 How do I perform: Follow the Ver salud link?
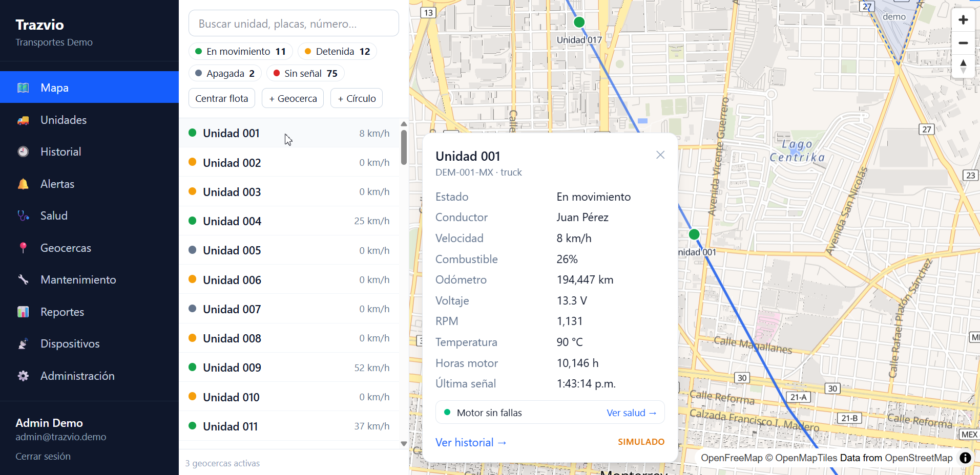click(x=632, y=413)
